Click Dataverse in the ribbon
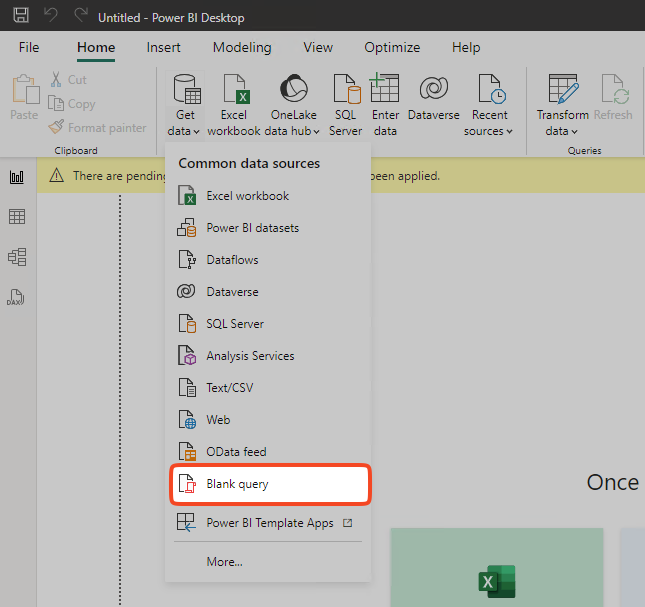The width and height of the screenshot is (645, 607). pos(434,97)
